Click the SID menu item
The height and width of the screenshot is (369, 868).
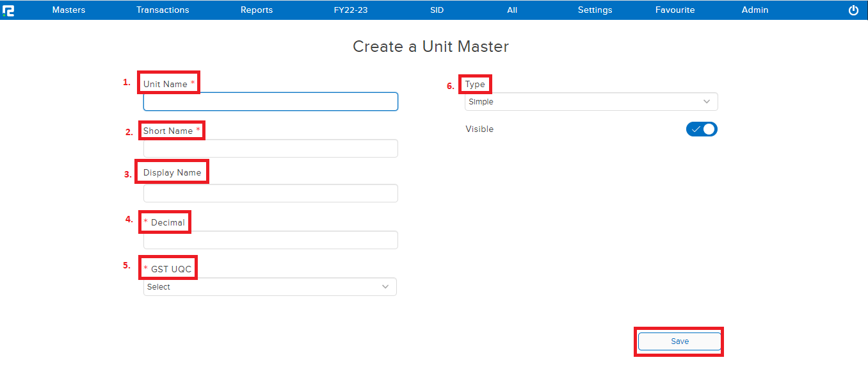coord(437,10)
